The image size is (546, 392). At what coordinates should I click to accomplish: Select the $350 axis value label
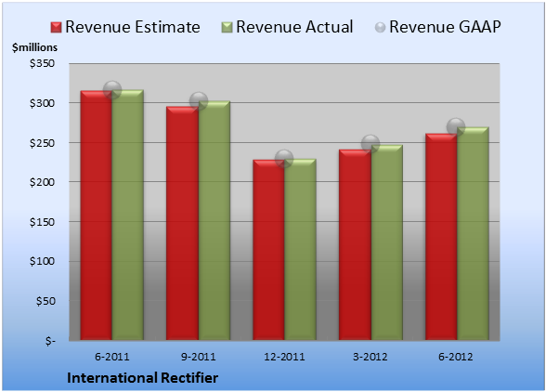42,63
